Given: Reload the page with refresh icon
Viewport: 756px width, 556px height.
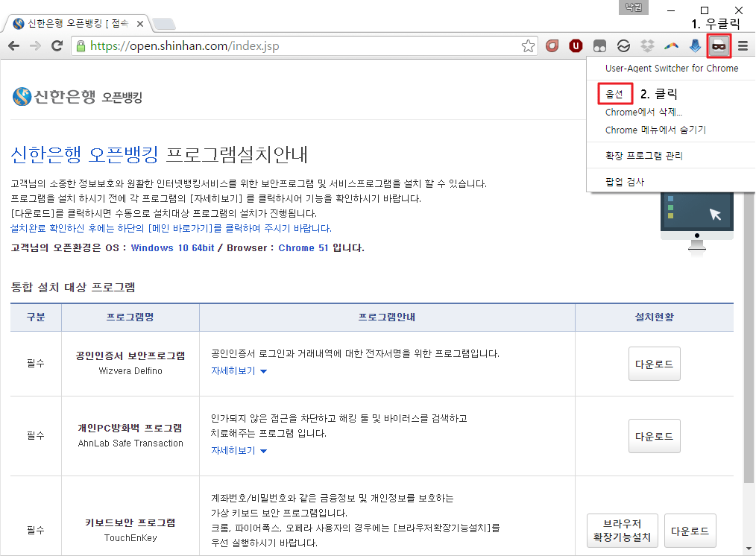Looking at the screenshot, I should point(57,45).
